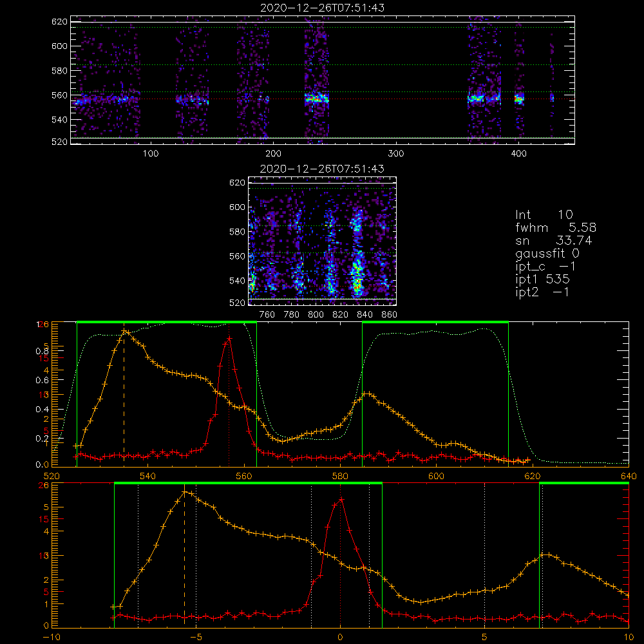Click the left thick green bar atop third plot
644x644 pixels.
167,322
